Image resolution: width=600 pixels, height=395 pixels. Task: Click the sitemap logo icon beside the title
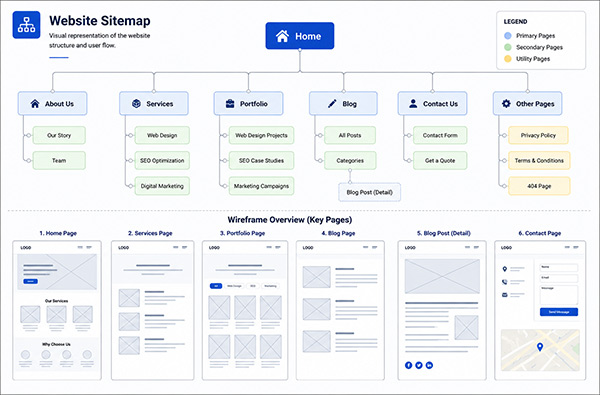[x=26, y=25]
